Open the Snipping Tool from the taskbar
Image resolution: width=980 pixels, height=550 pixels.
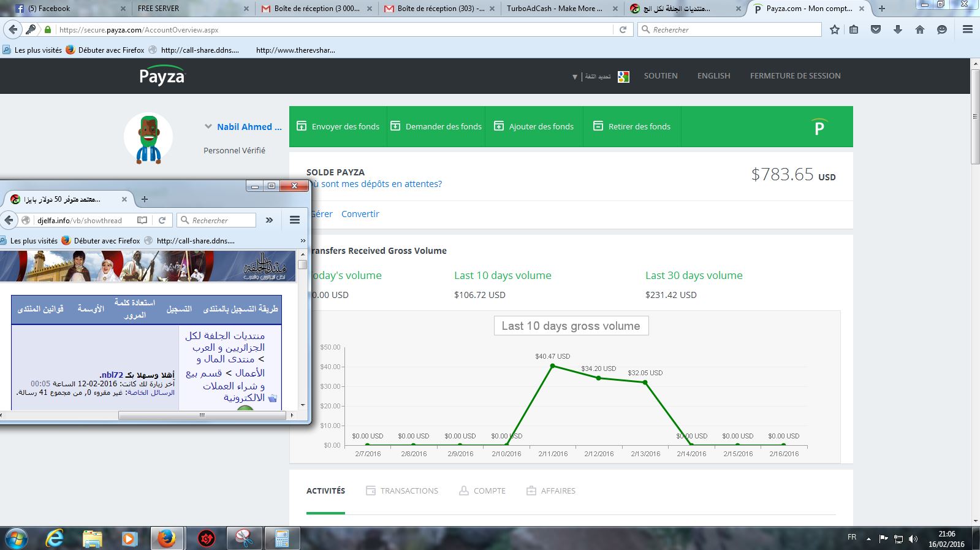(244, 538)
